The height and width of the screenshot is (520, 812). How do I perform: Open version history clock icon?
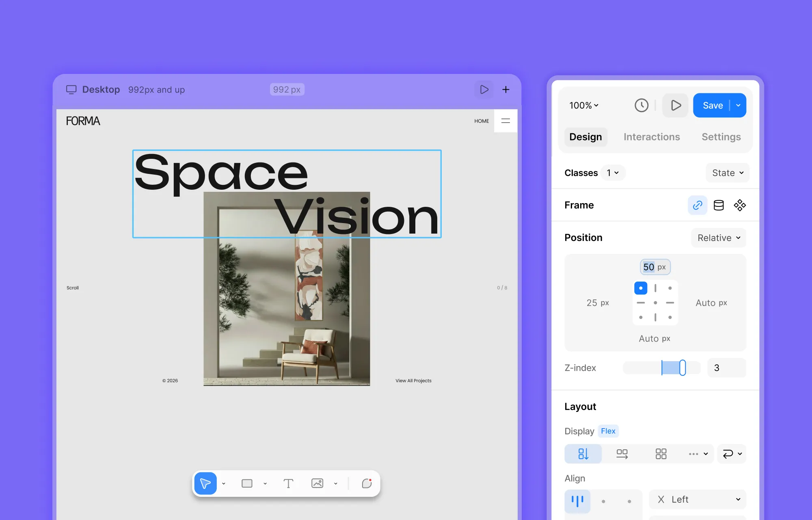641,106
